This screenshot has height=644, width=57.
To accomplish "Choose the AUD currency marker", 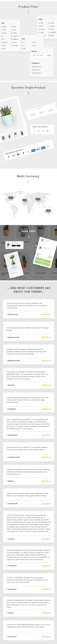I will point(48,210).
